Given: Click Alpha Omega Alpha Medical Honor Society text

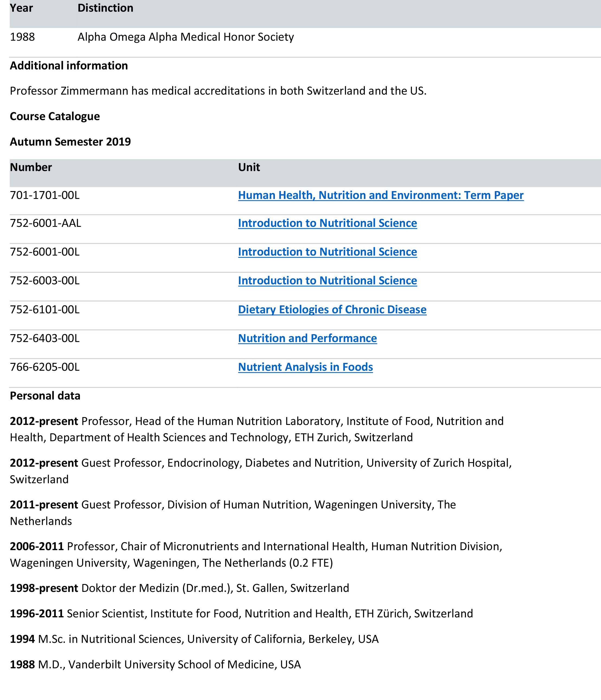Looking at the screenshot, I should coord(186,37).
